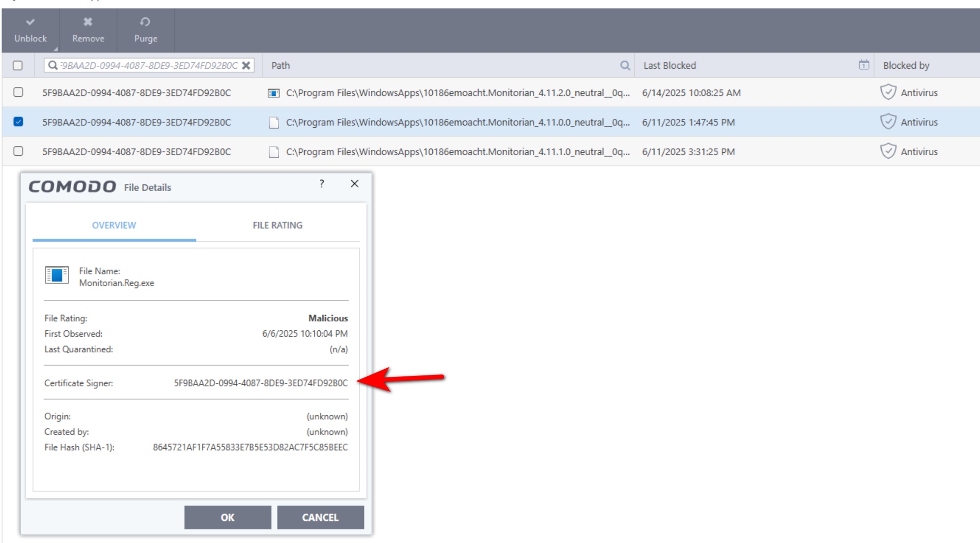Click the Antivirus shield icon in the 3:31:25 PM row
This screenshot has height=543, width=980.
(x=888, y=151)
